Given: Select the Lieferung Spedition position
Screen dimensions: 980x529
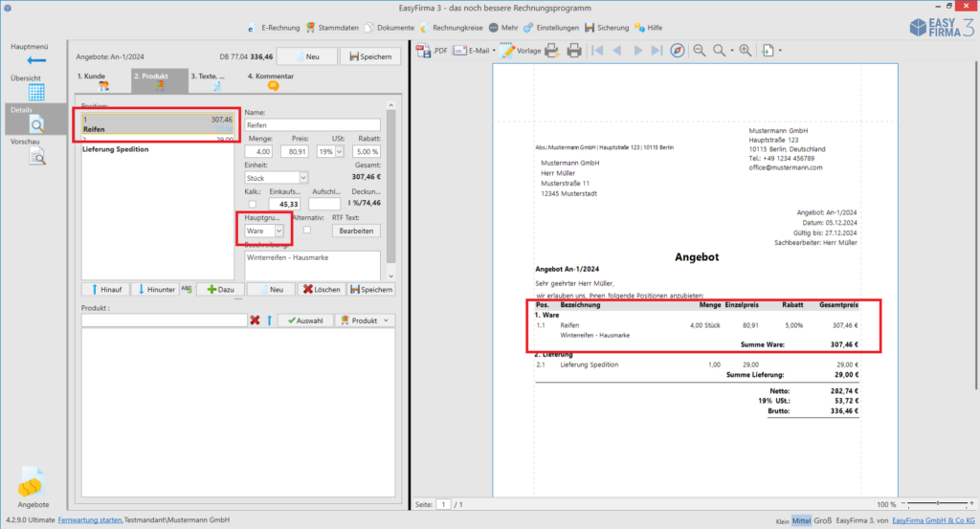Looking at the screenshot, I should (158, 145).
